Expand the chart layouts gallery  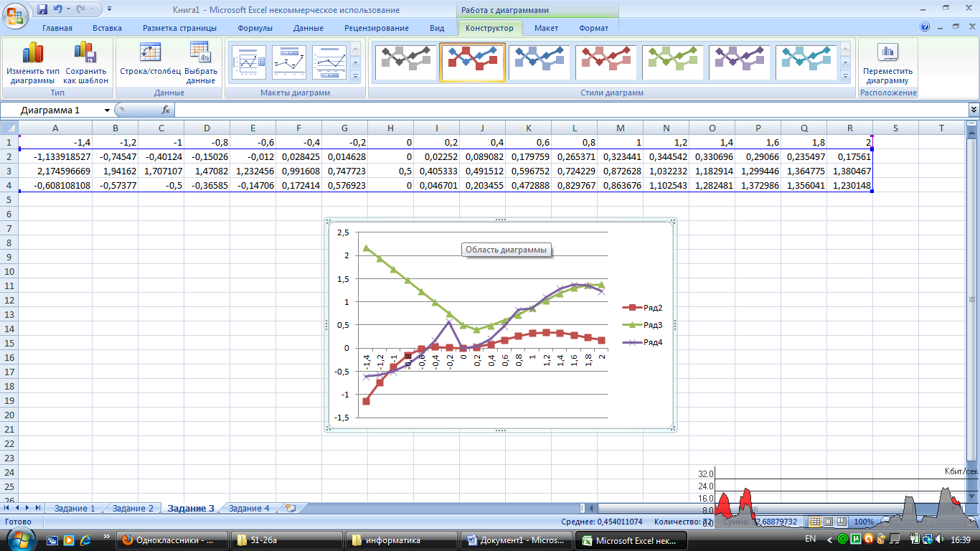tap(356, 76)
